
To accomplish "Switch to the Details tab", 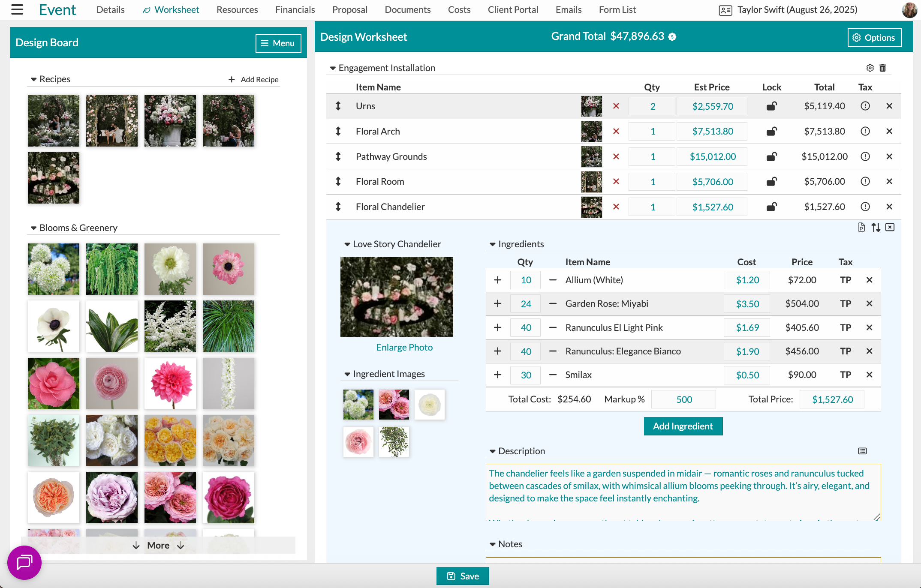I will click(x=110, y=9).
